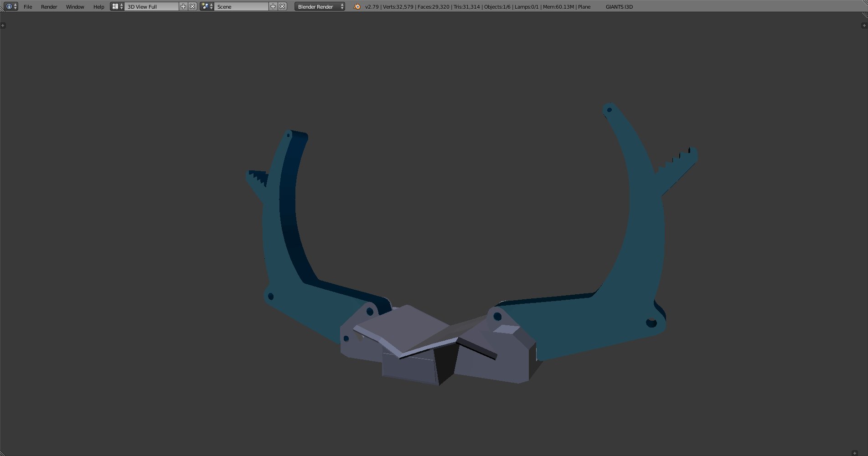Open the Window menu
The width and height of the screenshot is (868, 456).
(x=75, y=7)
